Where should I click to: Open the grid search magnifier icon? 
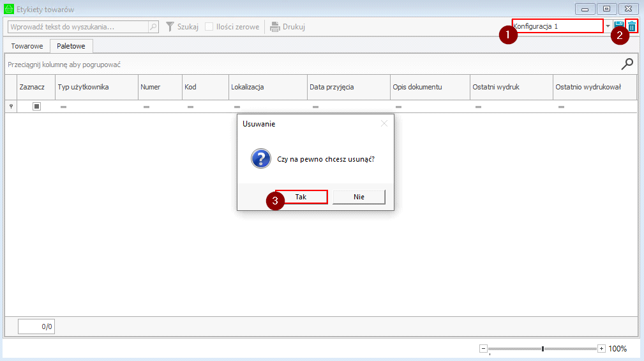tap(627, 63)
